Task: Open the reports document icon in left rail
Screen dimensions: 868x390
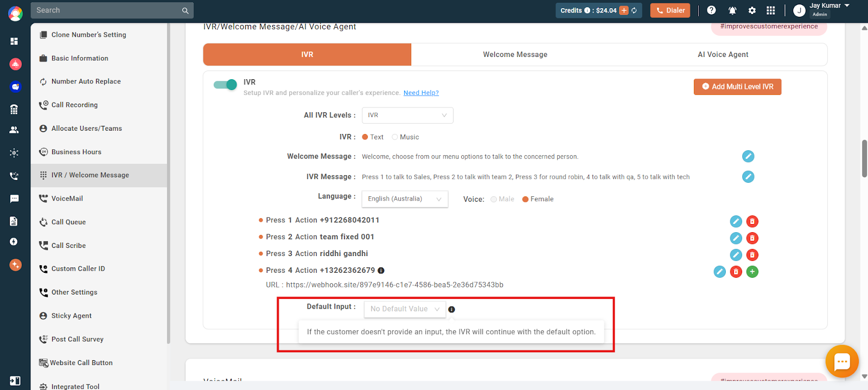Action: pos(14,221)
